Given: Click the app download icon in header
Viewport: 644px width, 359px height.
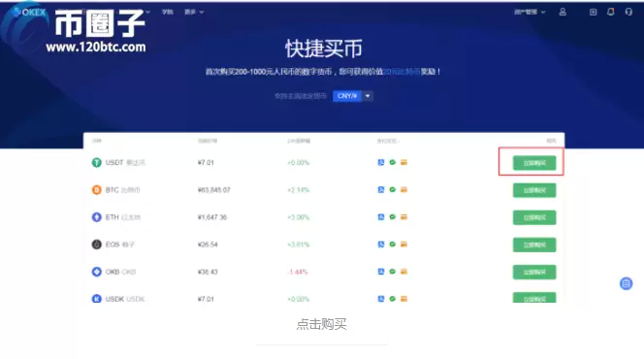Looking at the screenshot, I should coord(593,12).
